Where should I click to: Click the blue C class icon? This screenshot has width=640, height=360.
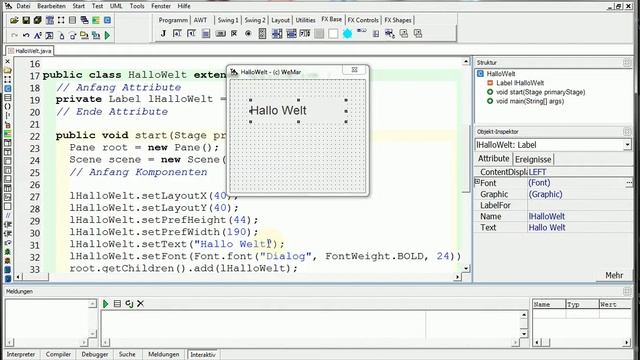(107, 20)
